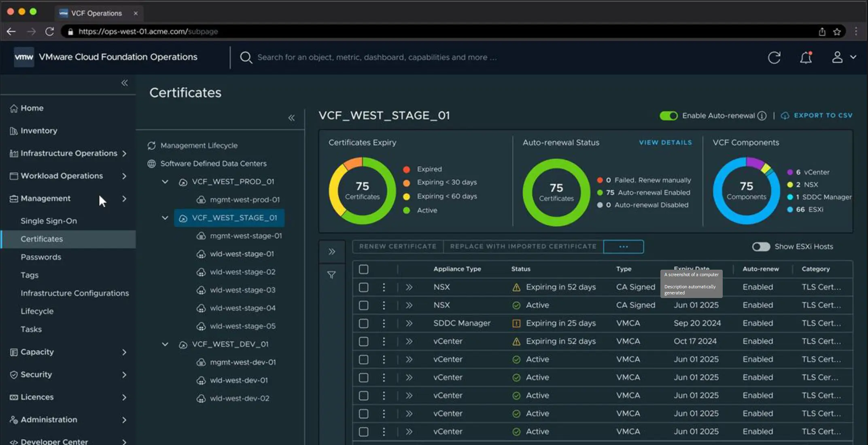Screen dimensions: 868x445
Task: Collapse VCF_WEST_PROD_01 tree node
Action: click(165, 182)
